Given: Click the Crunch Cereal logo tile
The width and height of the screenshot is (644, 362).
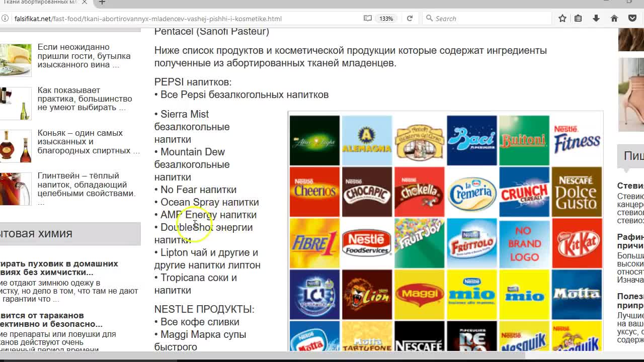Looking at the screenshot, I should pos(524,192).
